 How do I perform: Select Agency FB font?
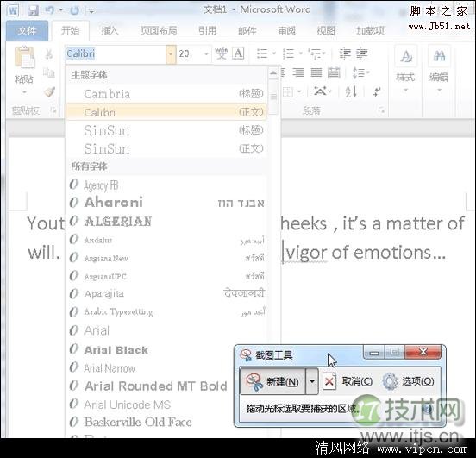tap(166, 185)
